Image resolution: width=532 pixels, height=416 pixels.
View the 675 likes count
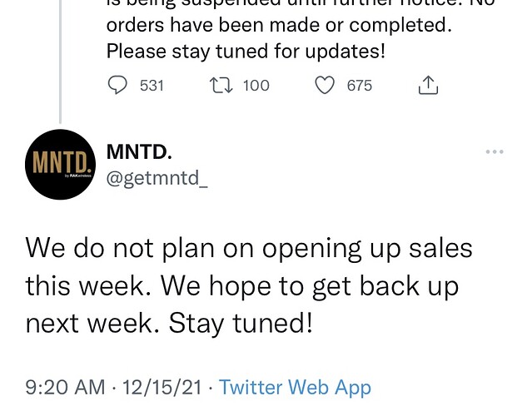(x=360, y=86)
